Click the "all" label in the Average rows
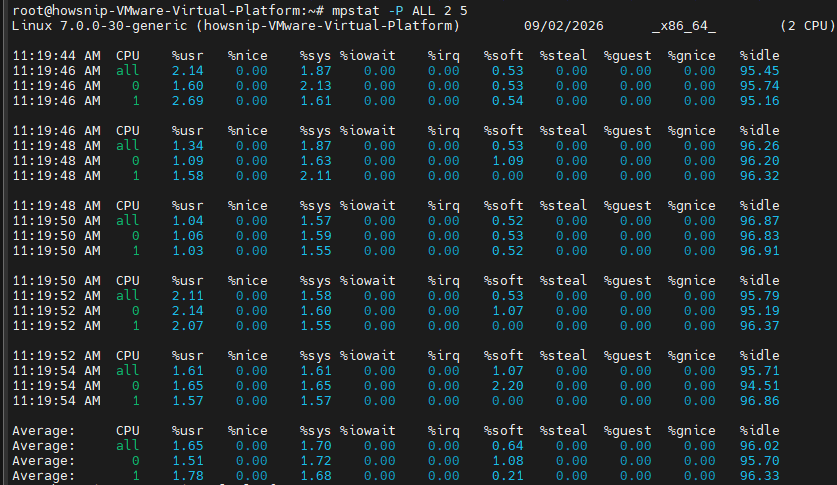Image resolution: width=837 pixels, height=485 pixels. pyautogui.click(x=128, y=446)
